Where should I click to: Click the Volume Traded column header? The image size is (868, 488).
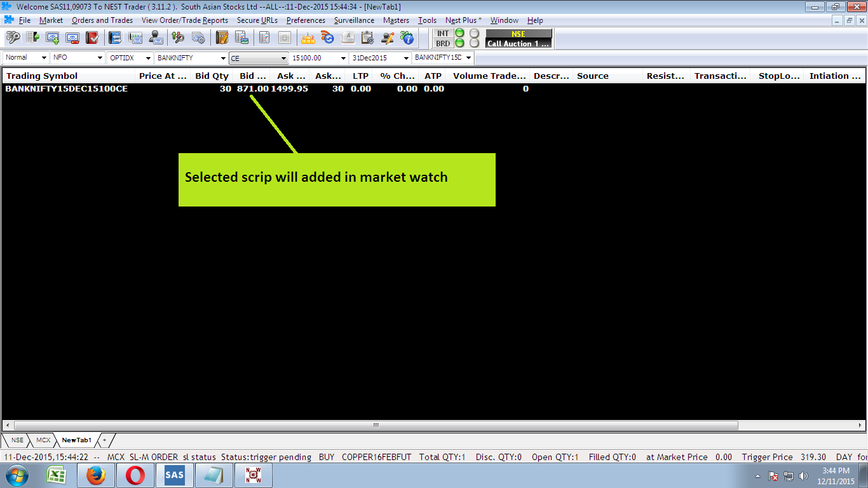point(488,76)
